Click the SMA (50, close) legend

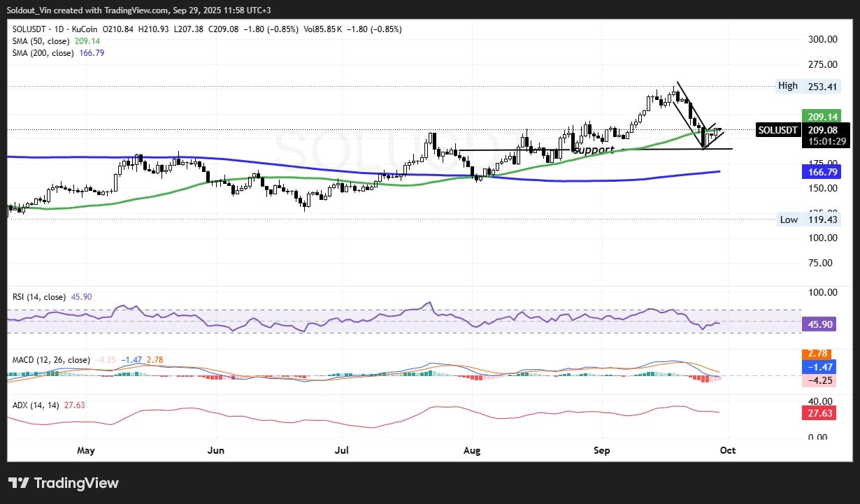tap(42, 41)
